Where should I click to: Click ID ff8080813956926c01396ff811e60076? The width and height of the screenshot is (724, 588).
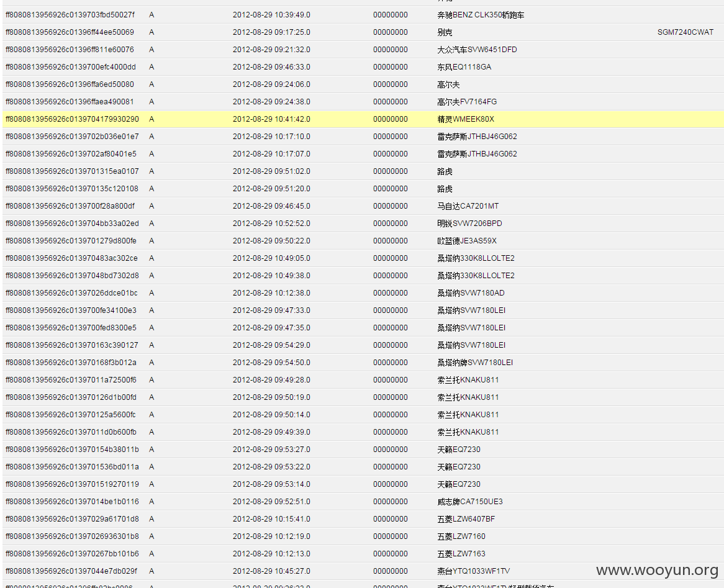(70, 50)
